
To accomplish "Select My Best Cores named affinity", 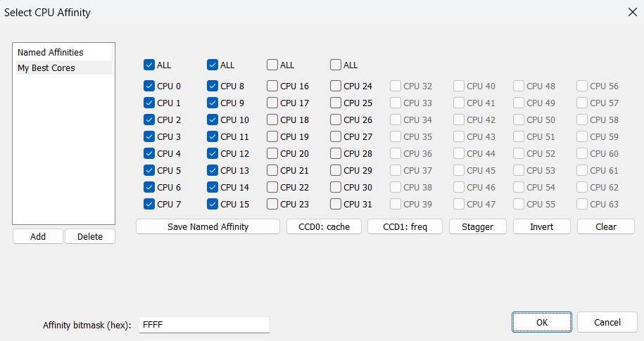I will pyautogui.click(x=46, y=68).
